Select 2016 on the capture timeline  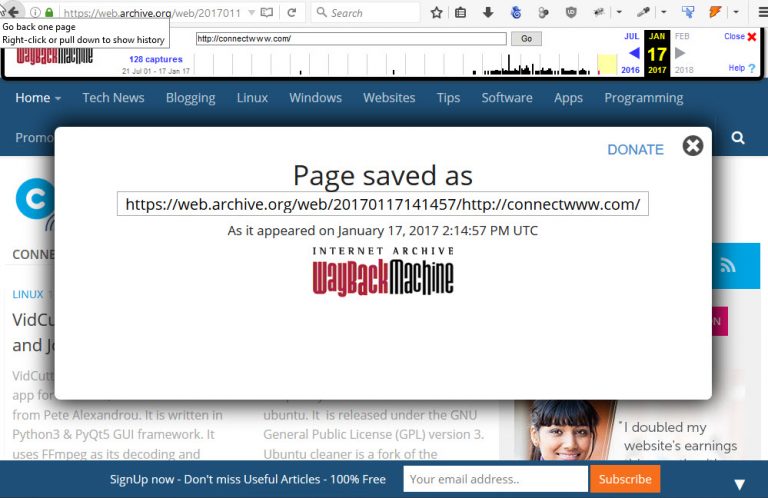click(630, 70)
